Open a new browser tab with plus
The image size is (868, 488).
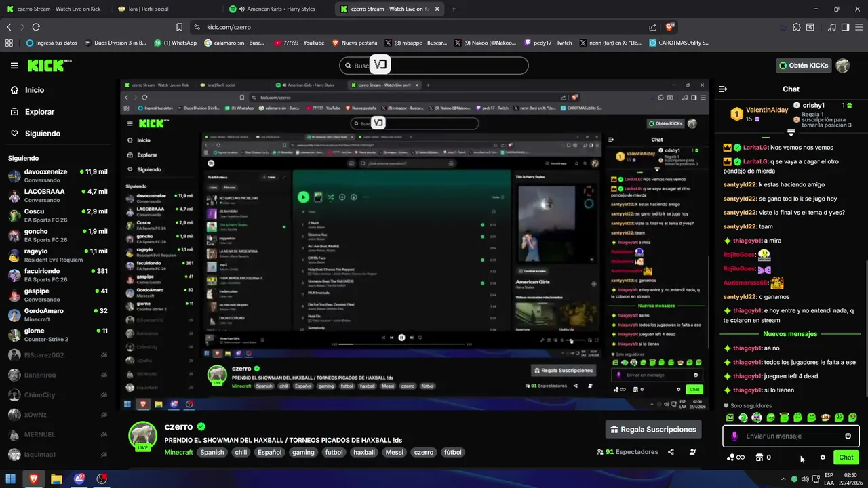tap(454, 9)
